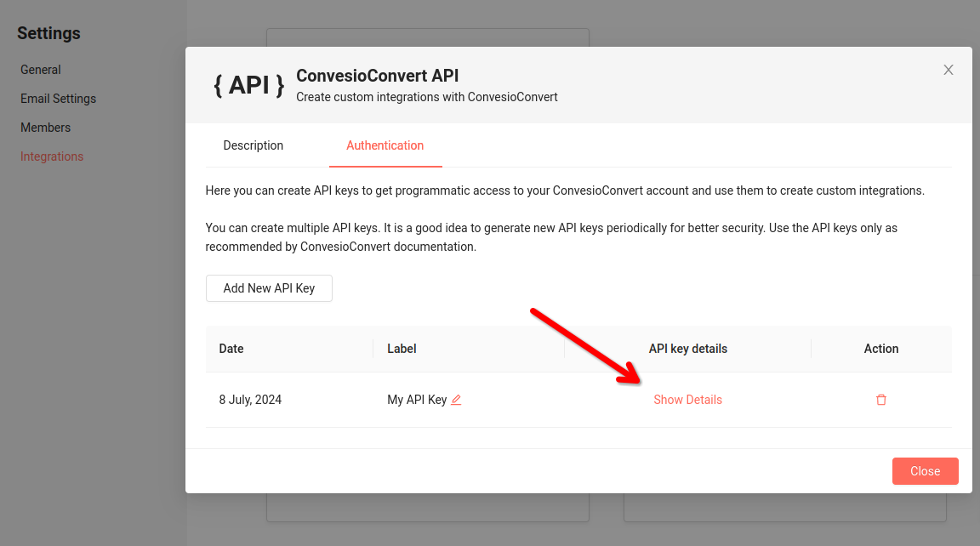
Task: Select Integrations in the Settings sidebar
Action: point(52,156)
